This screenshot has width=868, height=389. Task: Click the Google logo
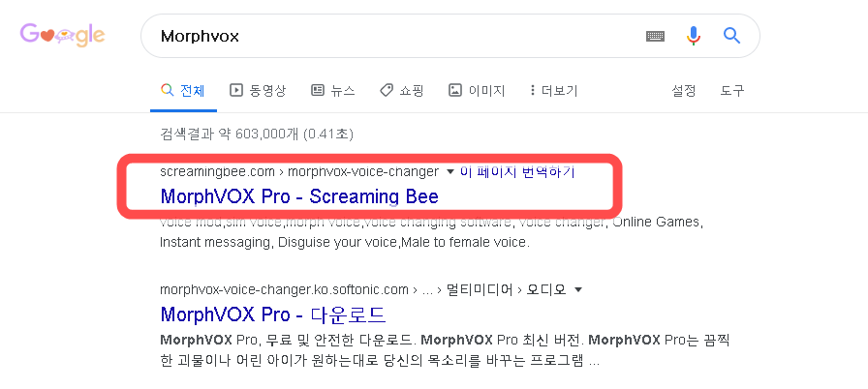pyautogui.click(x=63, y=36)
